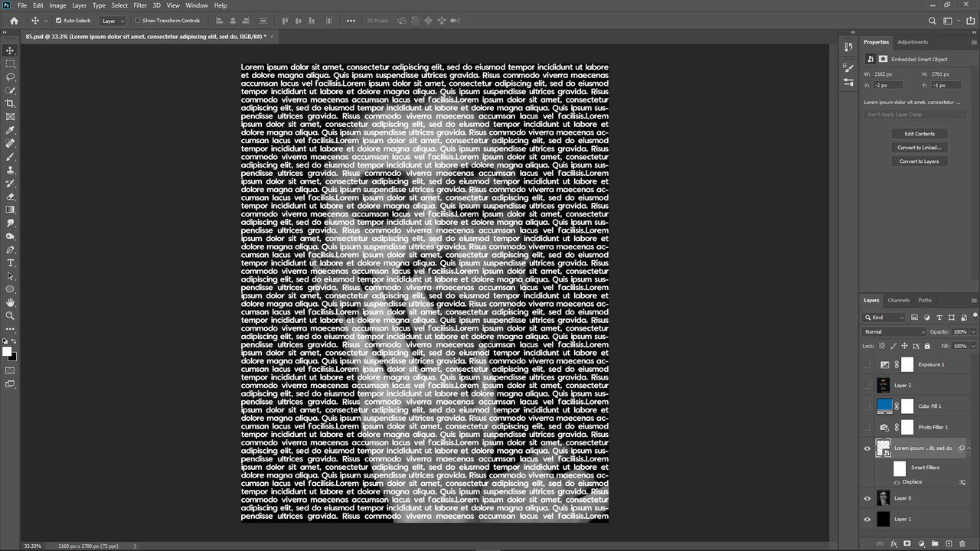Screen dimensions: 980x551
Task: Toggle the Auto-Select checkbox
Action: pos(58,21)
